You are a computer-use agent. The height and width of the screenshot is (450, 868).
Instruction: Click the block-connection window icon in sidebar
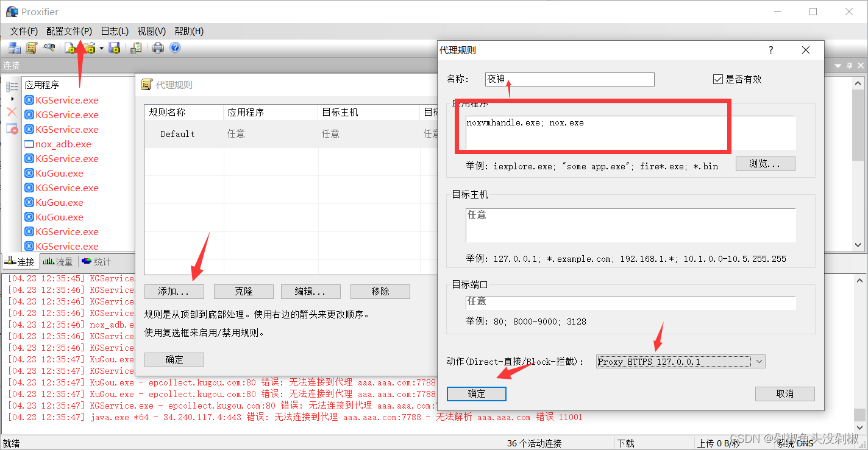(x=12, y=128)
